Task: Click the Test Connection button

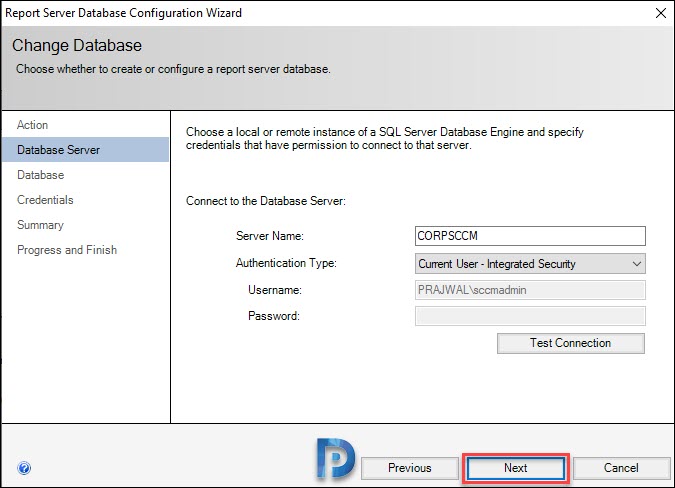Action: (571, 343)
